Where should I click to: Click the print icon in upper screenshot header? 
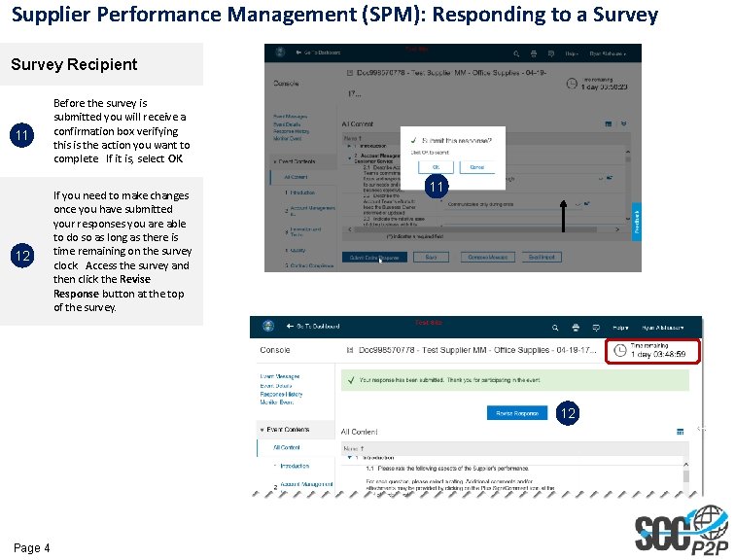pos(534,53)
